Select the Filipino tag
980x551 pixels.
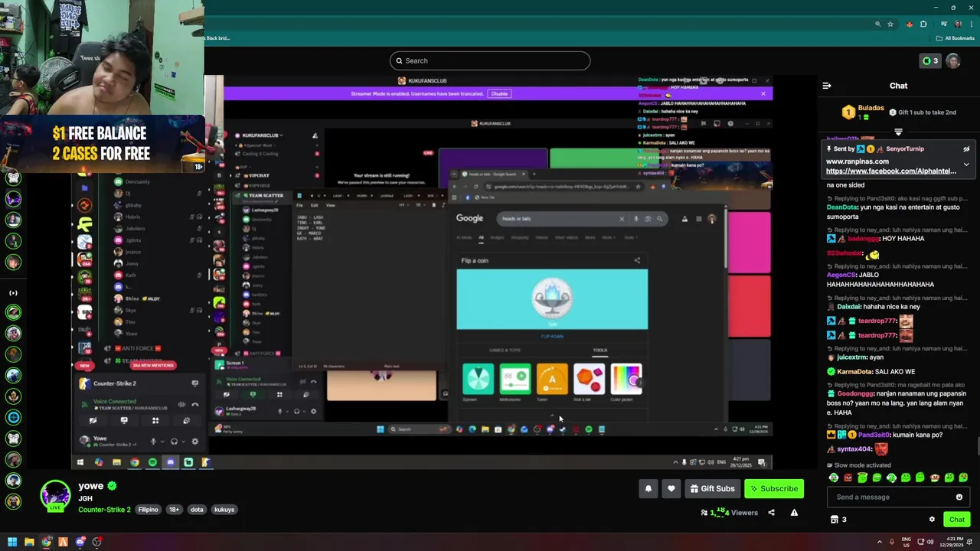(148, 510)
